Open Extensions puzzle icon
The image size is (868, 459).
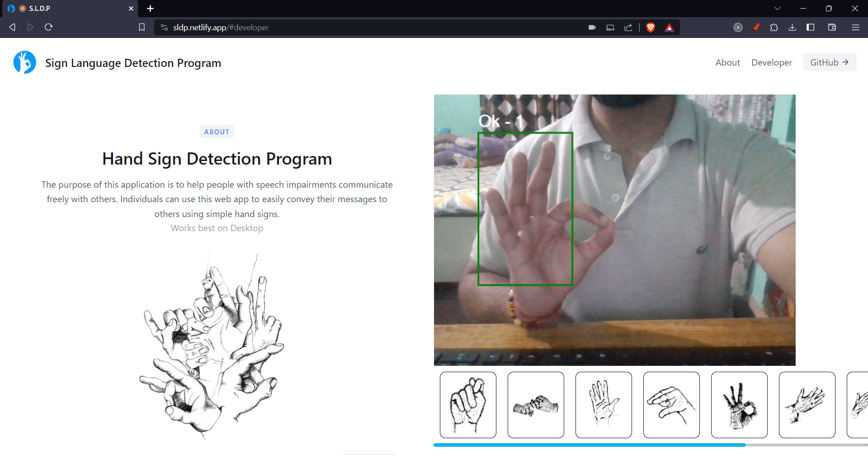coord(774,28)
